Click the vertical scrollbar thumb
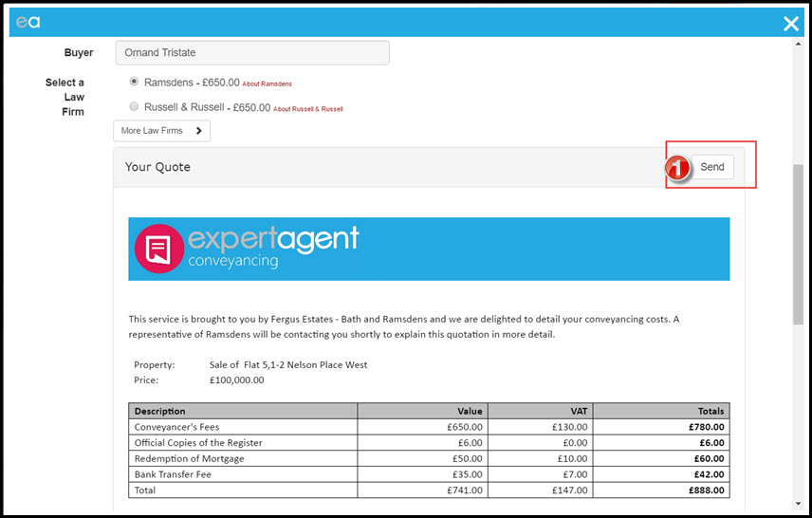The width and height of the screenshot is (812, 518). point(798,245)
